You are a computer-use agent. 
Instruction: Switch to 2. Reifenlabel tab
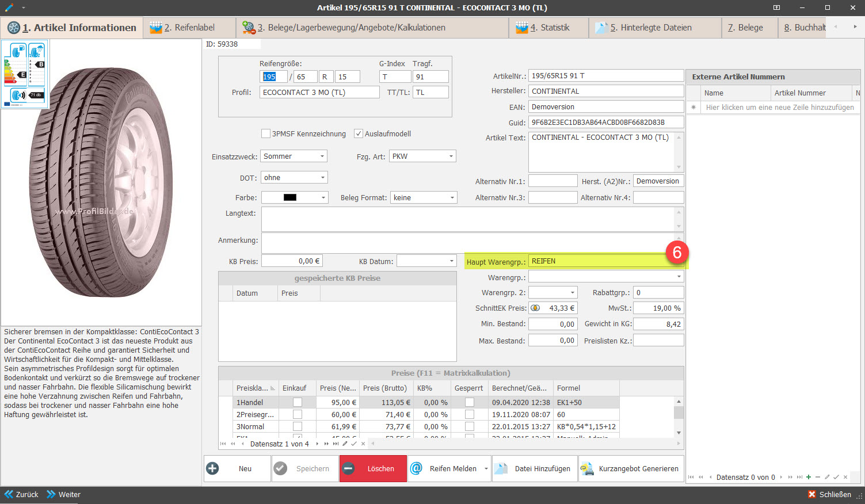(x=190, y=28)
